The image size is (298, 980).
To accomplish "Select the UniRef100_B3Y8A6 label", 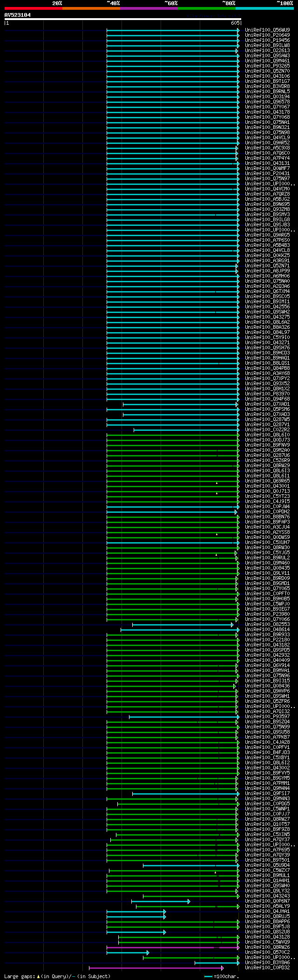I will 267,963.
